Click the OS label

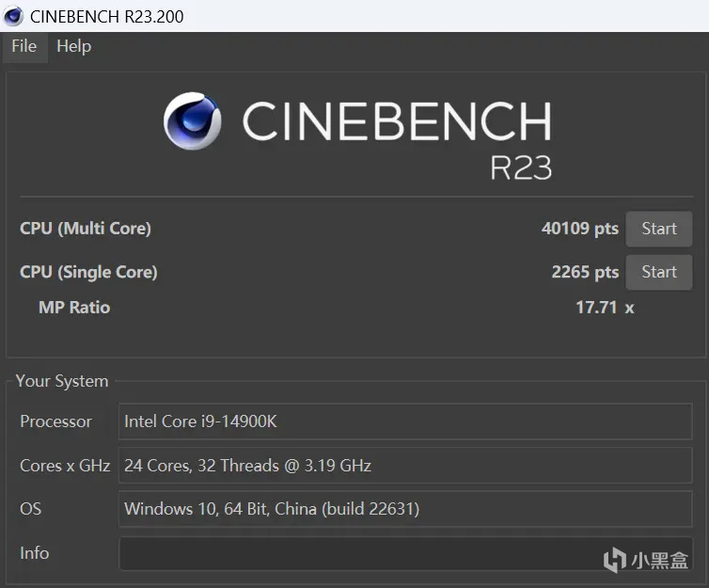(x=31, y=509)
